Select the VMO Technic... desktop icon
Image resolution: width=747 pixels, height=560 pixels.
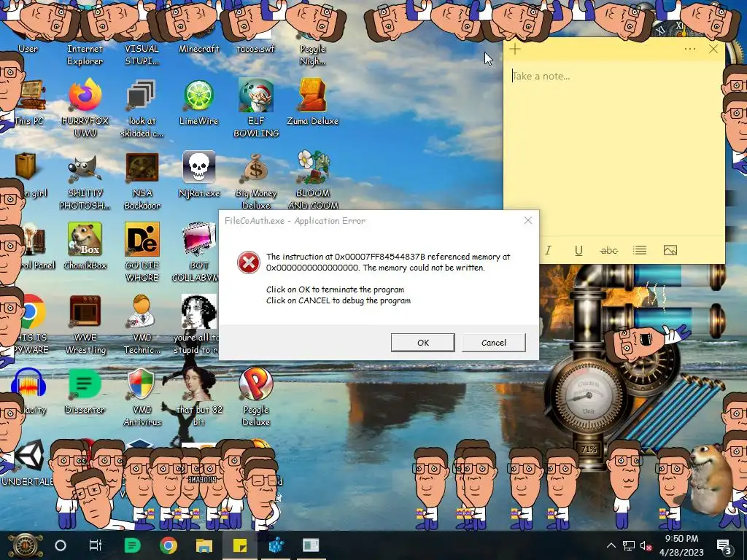[x=142, y=324]
